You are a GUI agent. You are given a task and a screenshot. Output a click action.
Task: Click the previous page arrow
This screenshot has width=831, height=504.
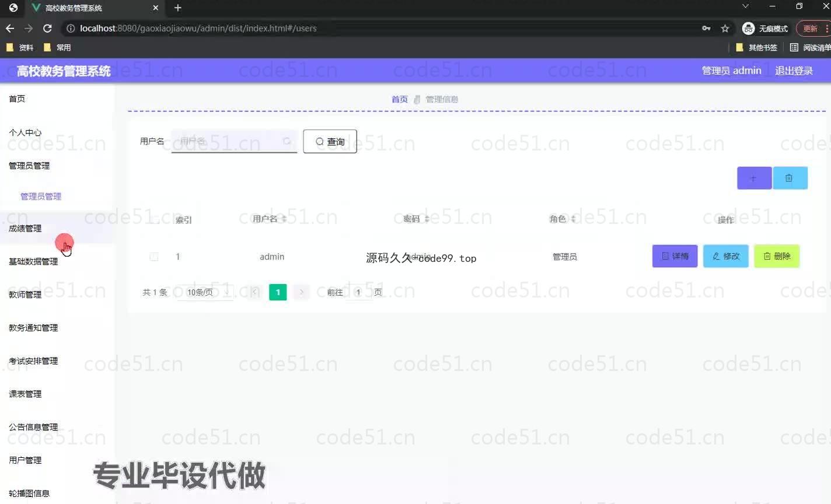[x=254, y=292]
